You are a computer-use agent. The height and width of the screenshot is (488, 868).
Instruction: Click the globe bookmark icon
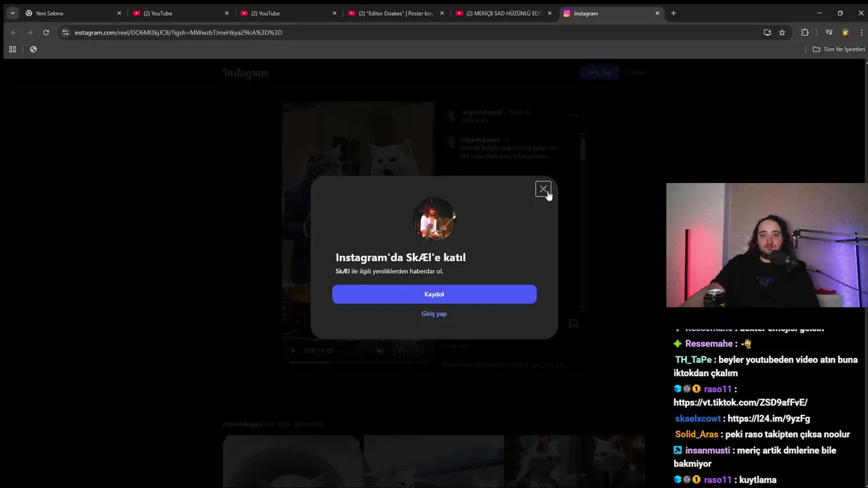33,49
